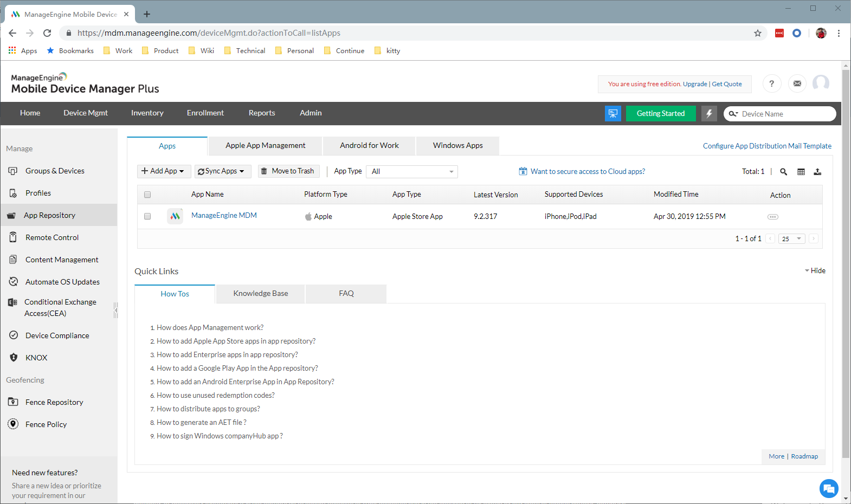Click the Content Management sidebar icon
The height and width of the screenshot is (504, 851).
click(13, 260)
